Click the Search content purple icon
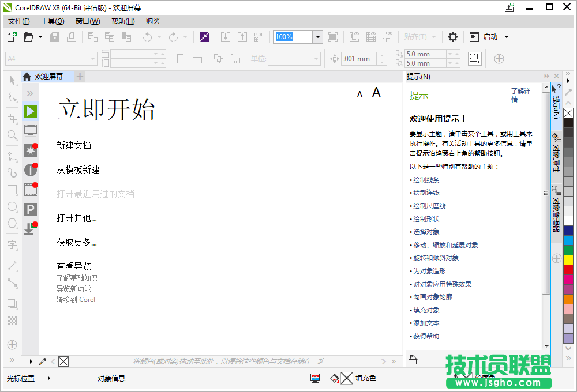This screenshot has width=577, height=392. pyautogui.click(x=204, y=37)
